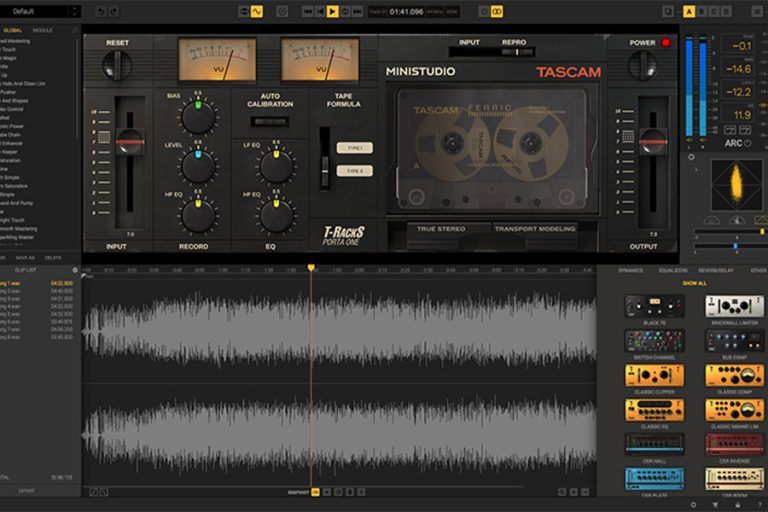Image resolution: width=768 pixels, height=512 pixels.
Task: Select the CLASSIC EQ module thumbnail
Action: pyautogui.click(x=654, y=410)
